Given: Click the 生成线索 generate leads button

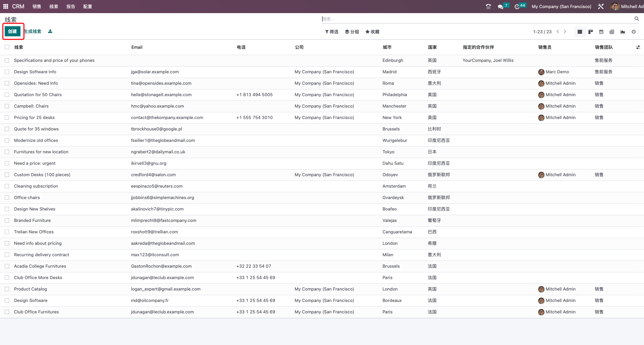Looking at the screenshot, I should coord(33,31).
